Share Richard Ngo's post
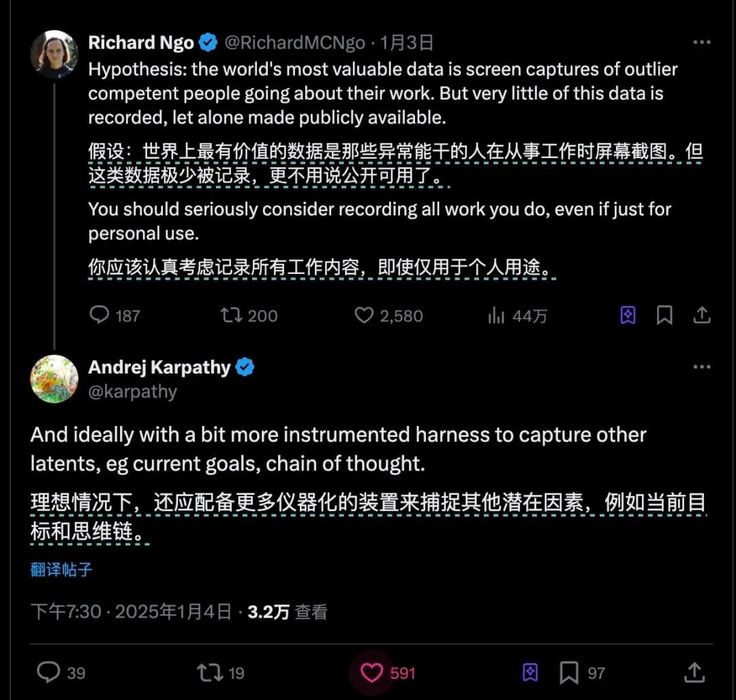Screen dimensions: 736x700 click(702, 315)
